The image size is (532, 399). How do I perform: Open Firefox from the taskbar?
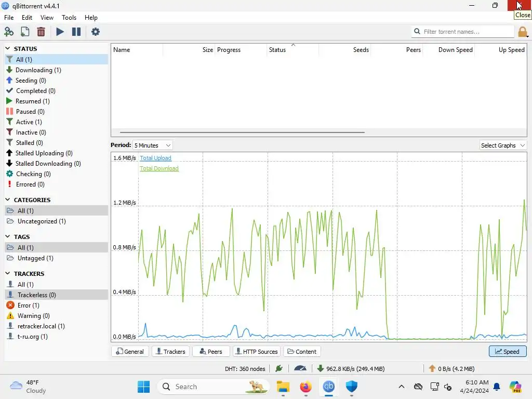click(305, 387)
